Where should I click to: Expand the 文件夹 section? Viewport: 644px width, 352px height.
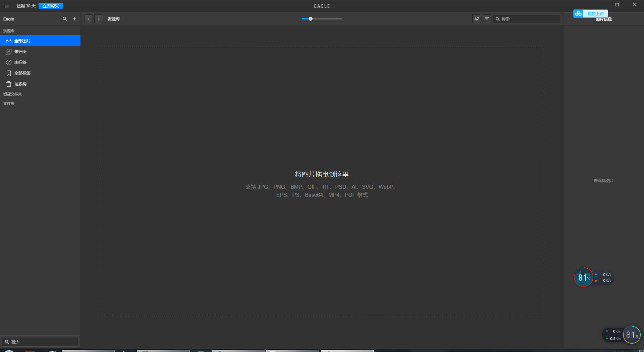9,103
